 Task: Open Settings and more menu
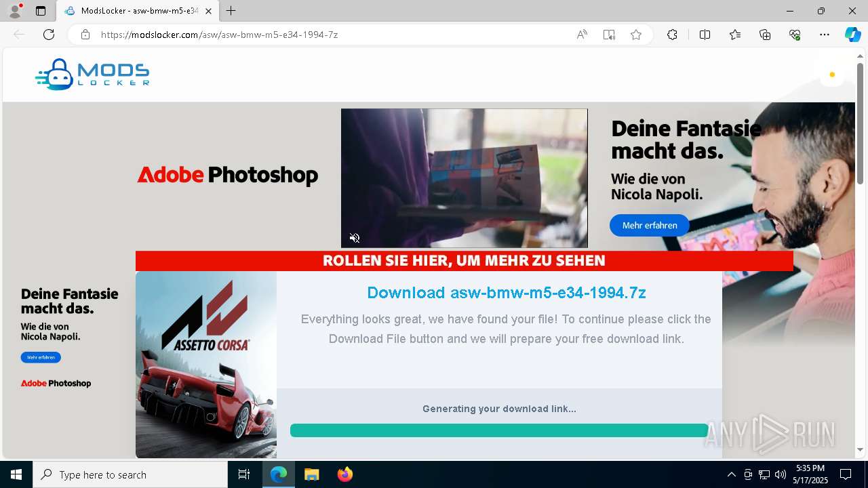tap(825, 35)
